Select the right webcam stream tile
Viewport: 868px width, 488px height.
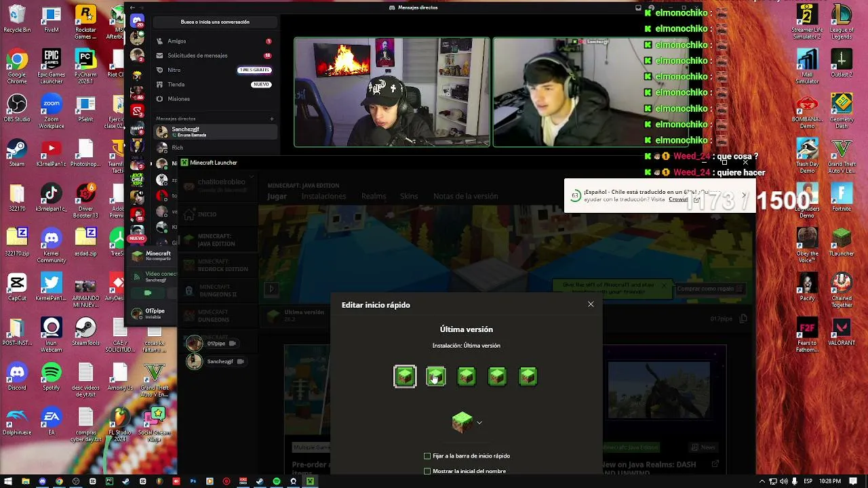coord(591,92)
